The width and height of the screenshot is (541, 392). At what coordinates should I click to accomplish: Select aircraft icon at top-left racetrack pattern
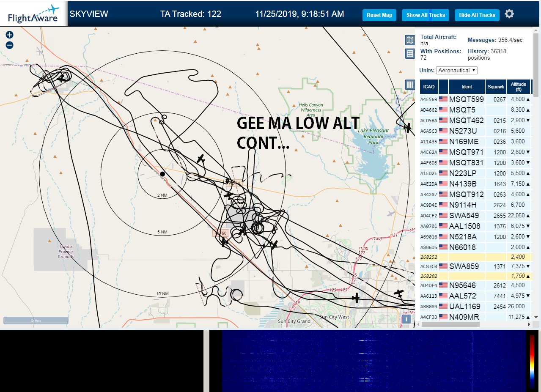(62, 78)
